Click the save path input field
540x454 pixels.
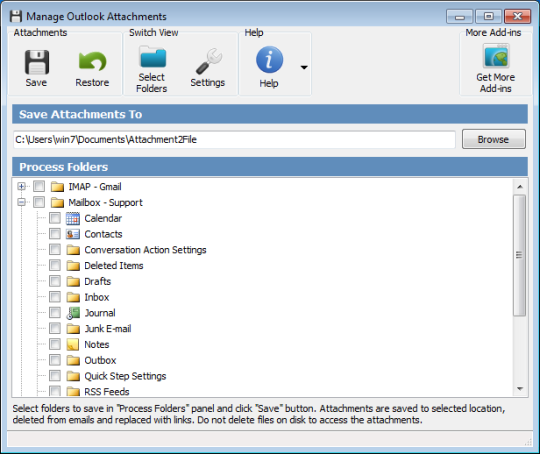click(234, 140)
